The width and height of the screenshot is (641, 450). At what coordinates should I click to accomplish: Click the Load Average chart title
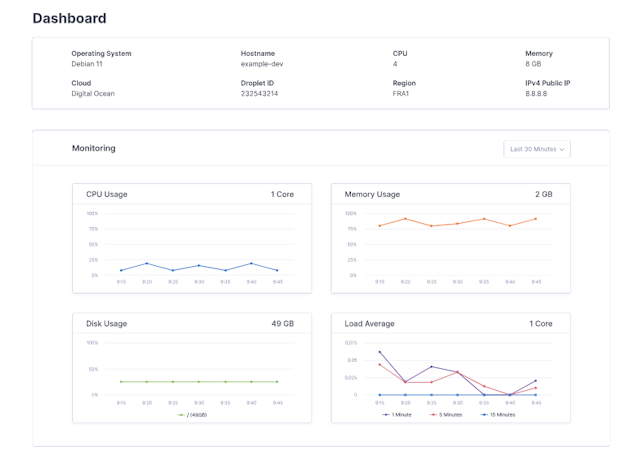[370, 324]
